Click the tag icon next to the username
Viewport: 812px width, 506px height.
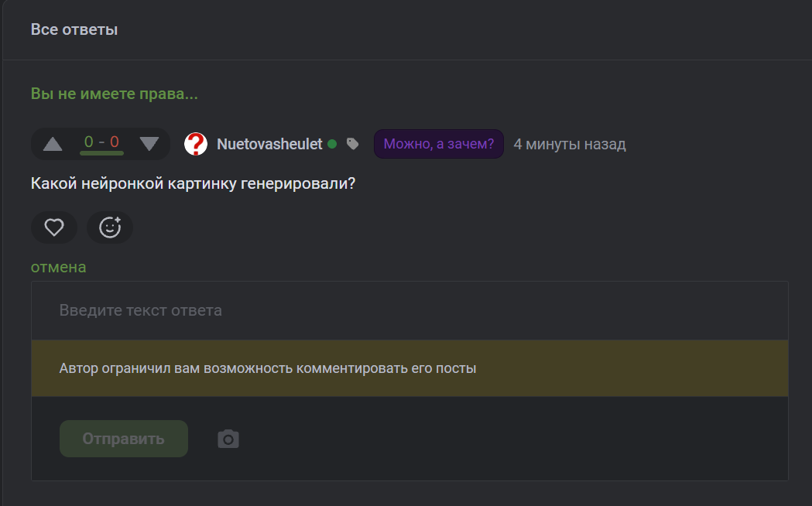[x=353, y=144]
